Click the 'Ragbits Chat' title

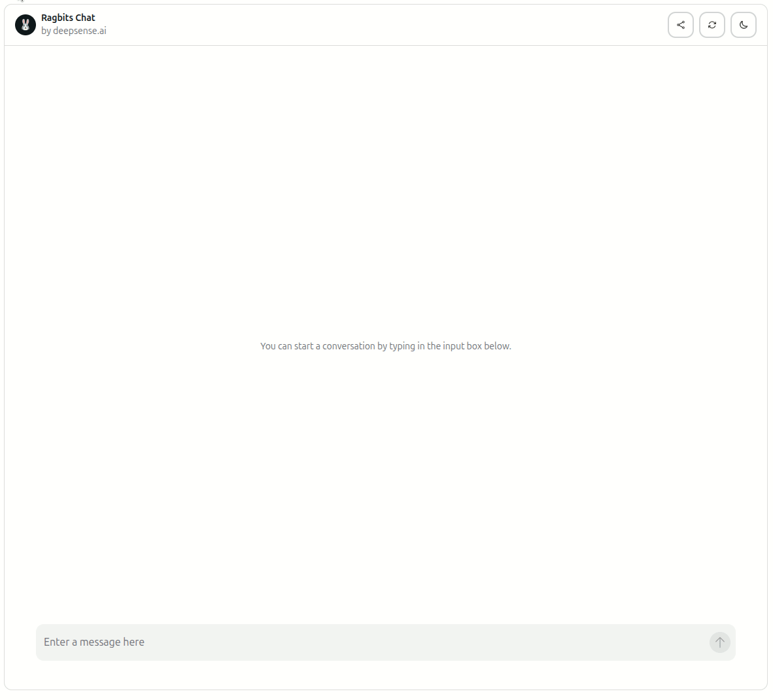pyautogui.click(x=68, y=18)
